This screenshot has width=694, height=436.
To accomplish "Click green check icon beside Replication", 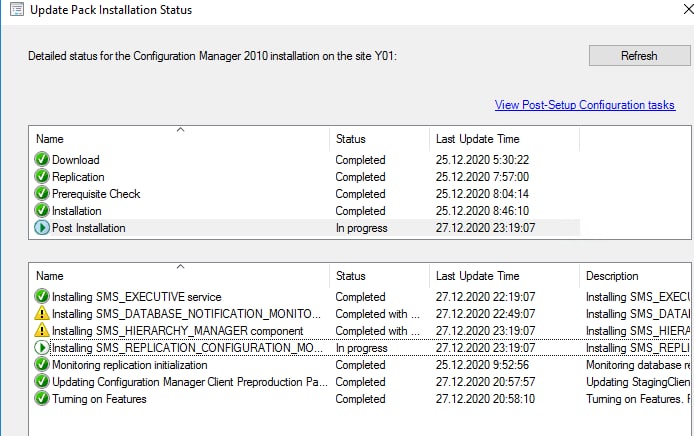I will click(42, 177).
